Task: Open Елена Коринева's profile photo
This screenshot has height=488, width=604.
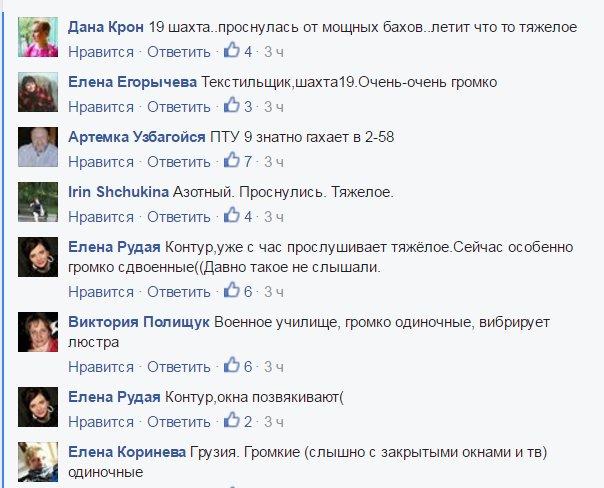Action: pos(38,462)
